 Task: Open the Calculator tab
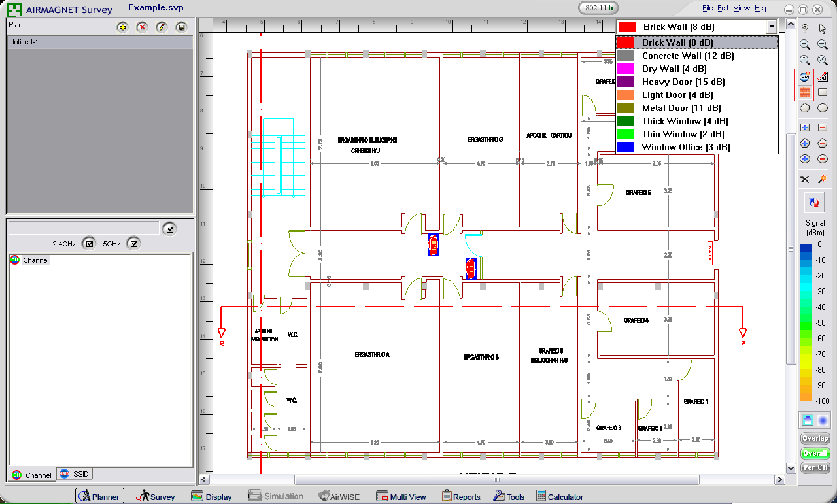559,497
